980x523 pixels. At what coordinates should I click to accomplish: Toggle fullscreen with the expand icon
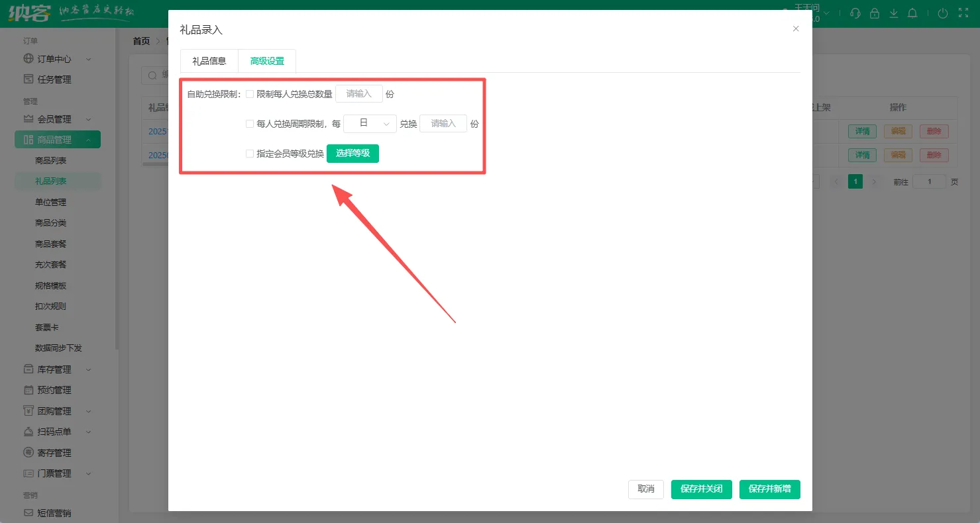pyautogui.click(x=963, y=13)
